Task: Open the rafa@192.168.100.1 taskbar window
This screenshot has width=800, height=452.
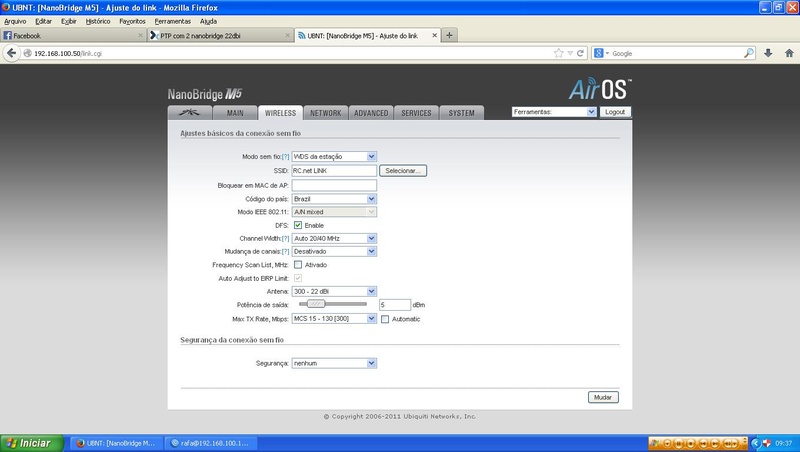Action: click(212, 443)
